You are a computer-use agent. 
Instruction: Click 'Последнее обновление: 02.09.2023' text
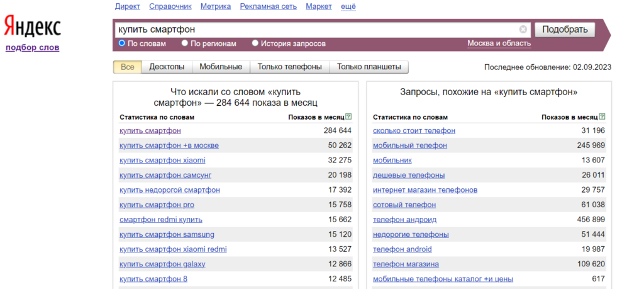coord(548,67)
